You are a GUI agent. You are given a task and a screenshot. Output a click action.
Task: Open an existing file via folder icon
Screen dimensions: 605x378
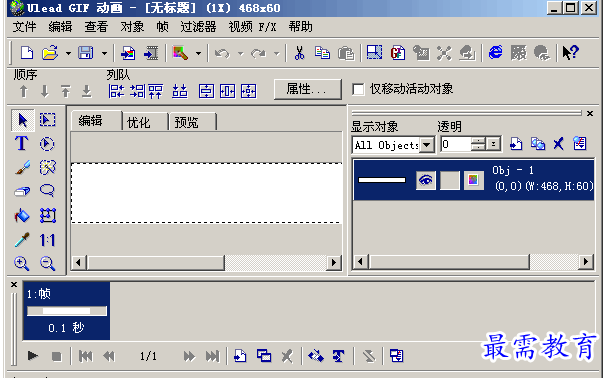click(50, 53)
